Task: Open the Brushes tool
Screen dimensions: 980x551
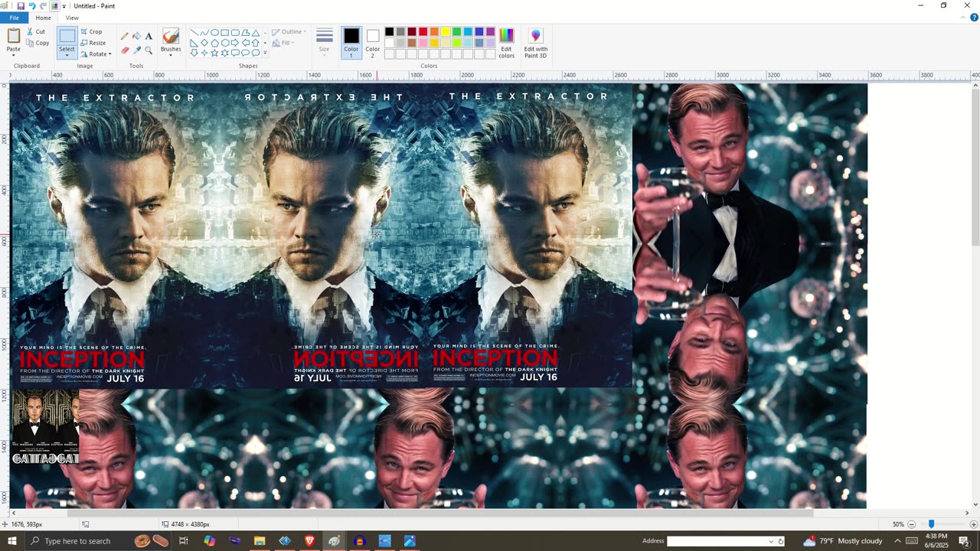Action: 171,37
